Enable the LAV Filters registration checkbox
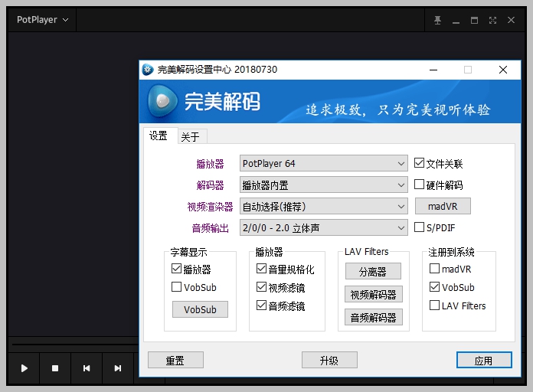533x392 pixels. (434, 305)
